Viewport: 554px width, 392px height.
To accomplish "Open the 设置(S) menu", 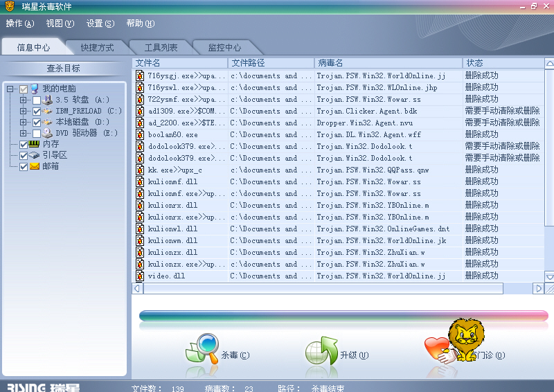I will (100, 24).
